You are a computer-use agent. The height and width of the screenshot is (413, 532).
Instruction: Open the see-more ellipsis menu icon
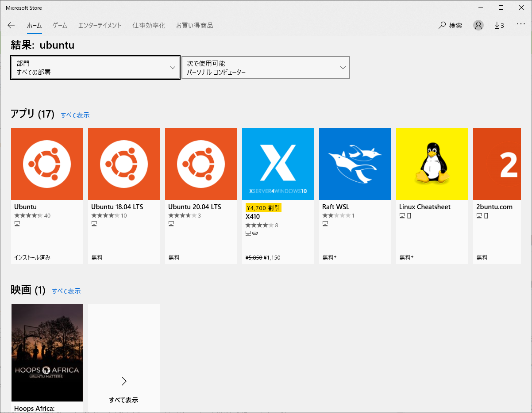[x=520, y=25]
